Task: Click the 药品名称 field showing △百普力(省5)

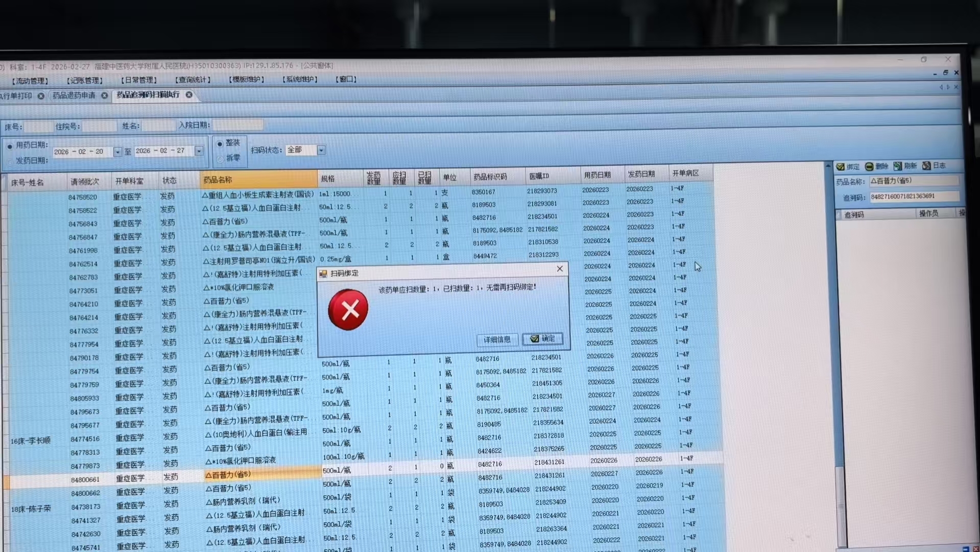Action: coord(914,181)
